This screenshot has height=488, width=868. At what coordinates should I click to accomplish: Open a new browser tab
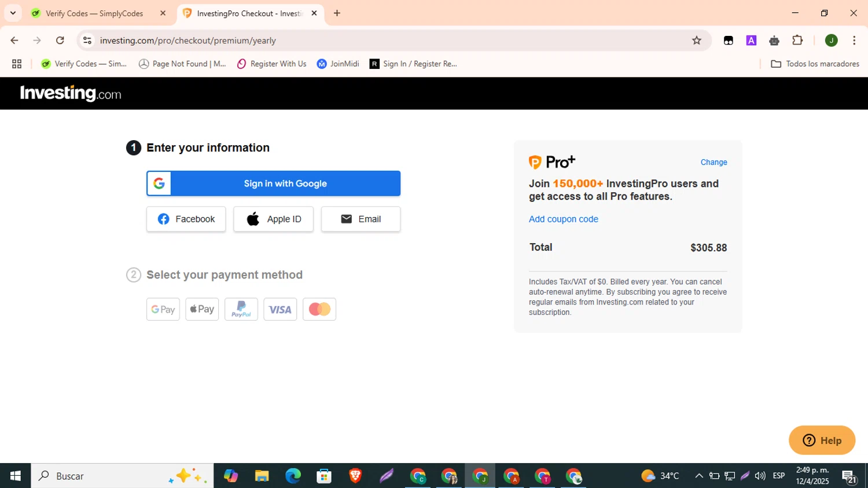coord(337,13)
